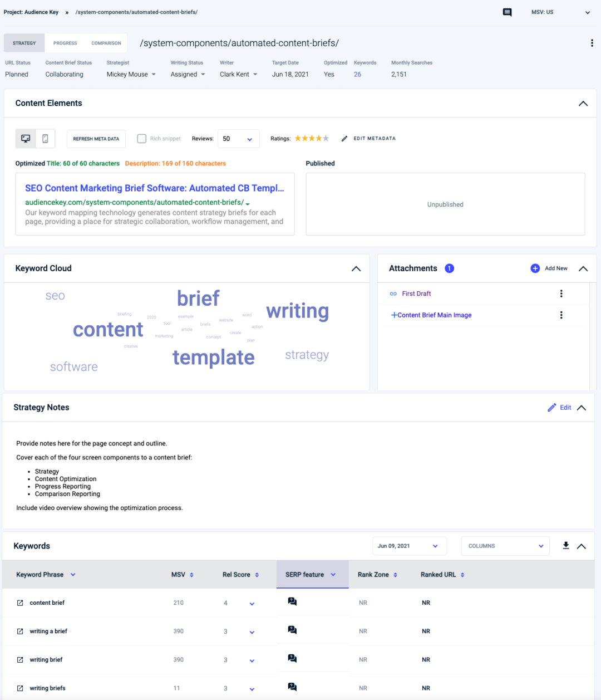Open the three-dot menu beside First Draft
Image resolution: width=601 pixels, height=700 pixels.
[x=561, y=293]
